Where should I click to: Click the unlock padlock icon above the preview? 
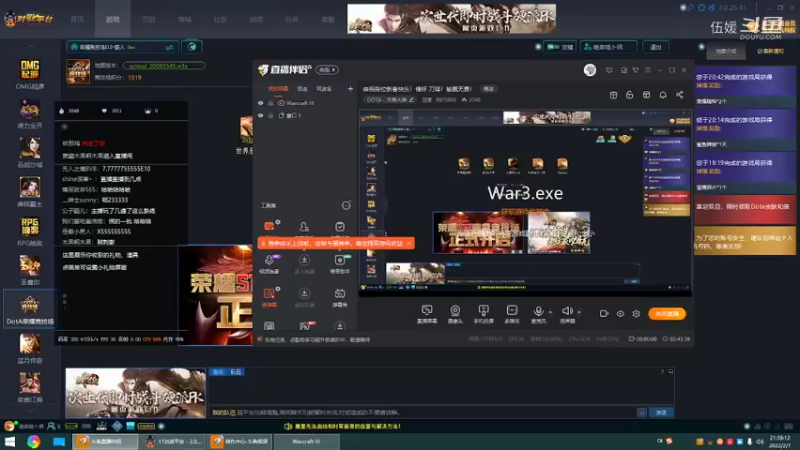point(630,95)
